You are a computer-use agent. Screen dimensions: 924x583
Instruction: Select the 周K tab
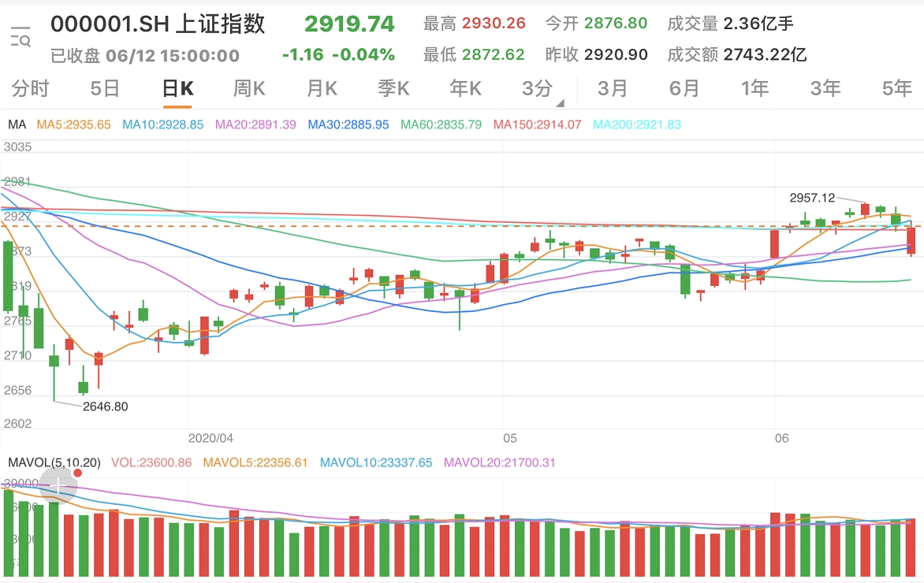(x=249, y=88)
